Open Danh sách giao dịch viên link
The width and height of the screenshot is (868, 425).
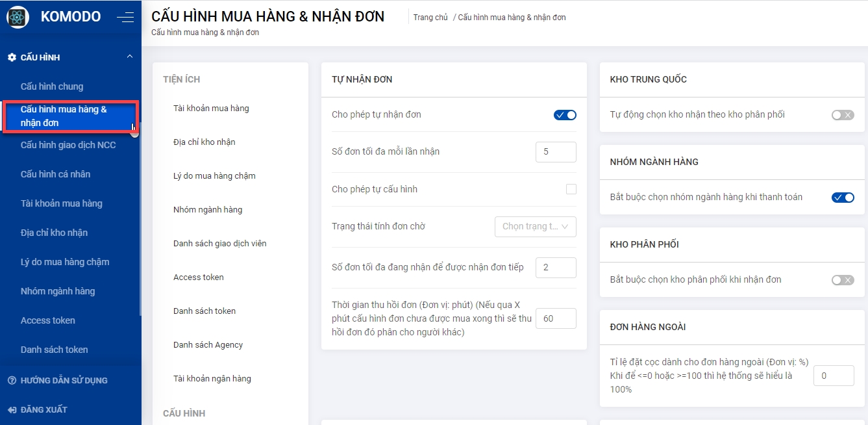point(220,244)
